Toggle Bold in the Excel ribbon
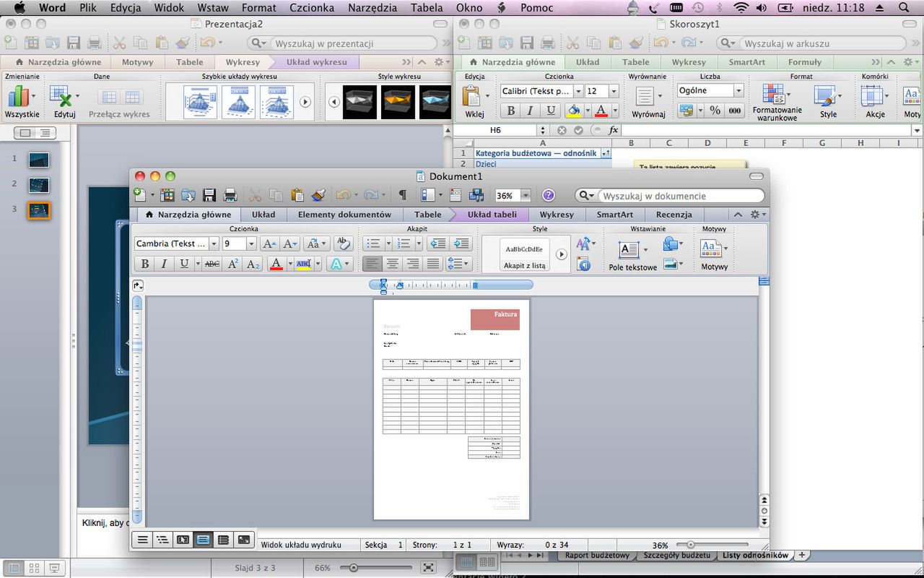The image size is (924, 578). [510, 111]
